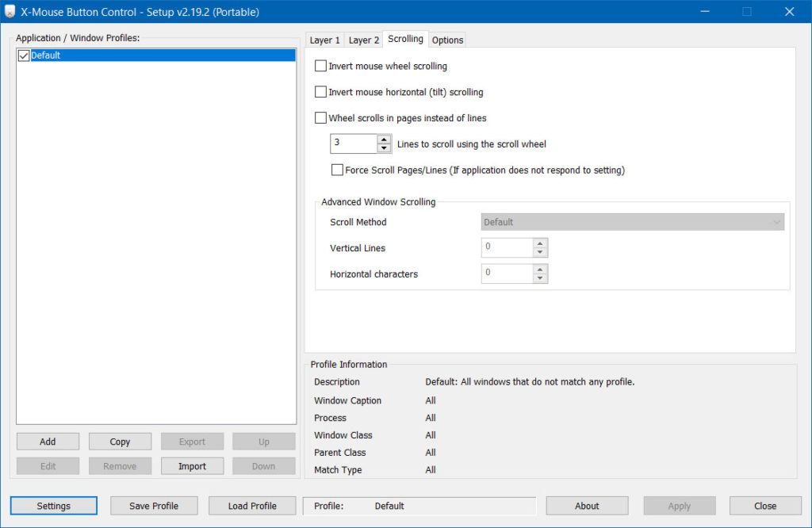Enable Force Scroll Pages/Lines option
The width and height of the screenshot is (812, 528).
click(x=337, y=170)
